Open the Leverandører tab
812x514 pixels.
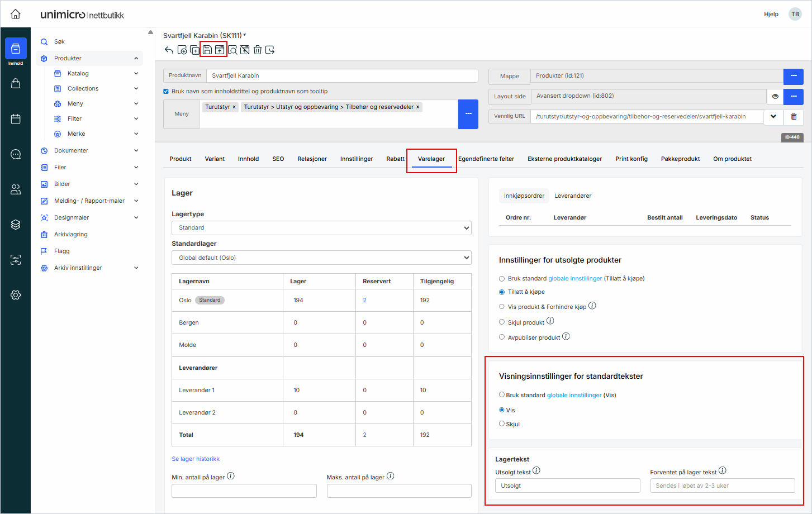coord(572,196)
